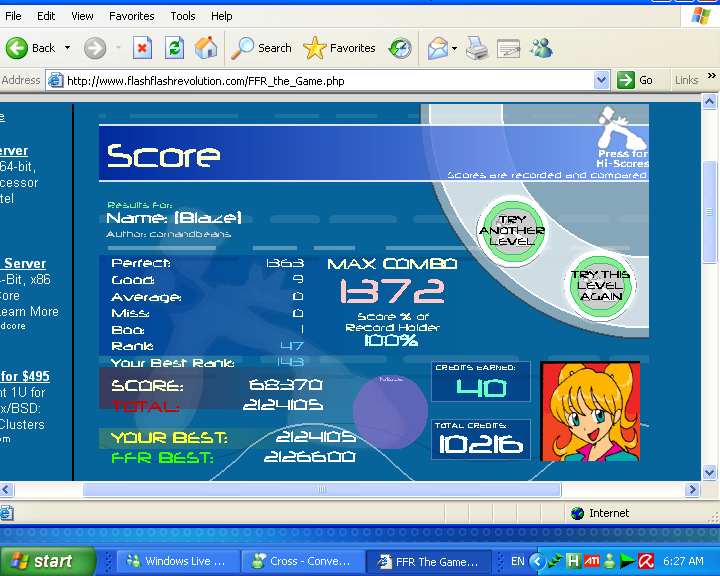Click the Refresh page icon
This screenshot has height=576, width=720.
[174, 48]
